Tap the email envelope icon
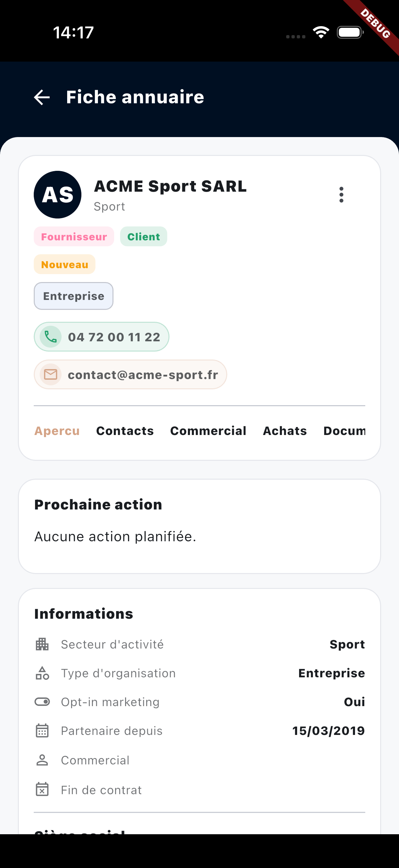 tap(51, 374)
